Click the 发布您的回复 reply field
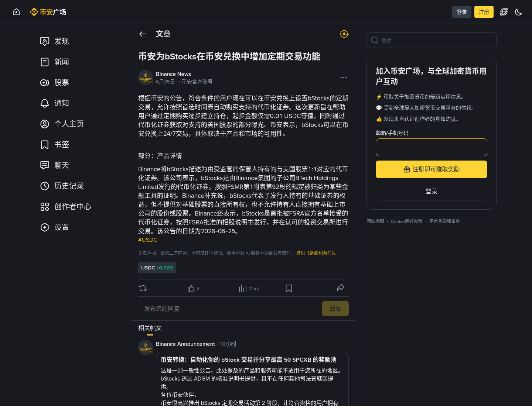This screenshot has width=532, height=406. tap(230, 309)
